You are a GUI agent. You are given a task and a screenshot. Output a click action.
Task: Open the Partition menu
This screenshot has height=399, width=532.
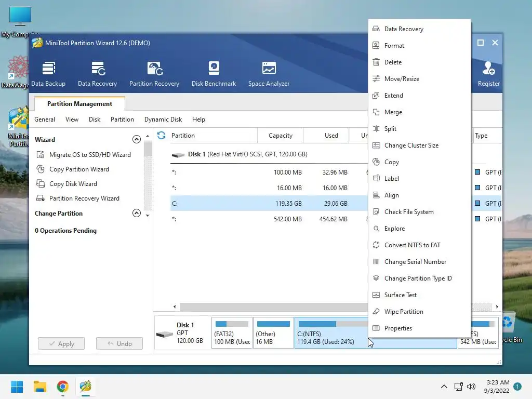[x=122, y=119]
